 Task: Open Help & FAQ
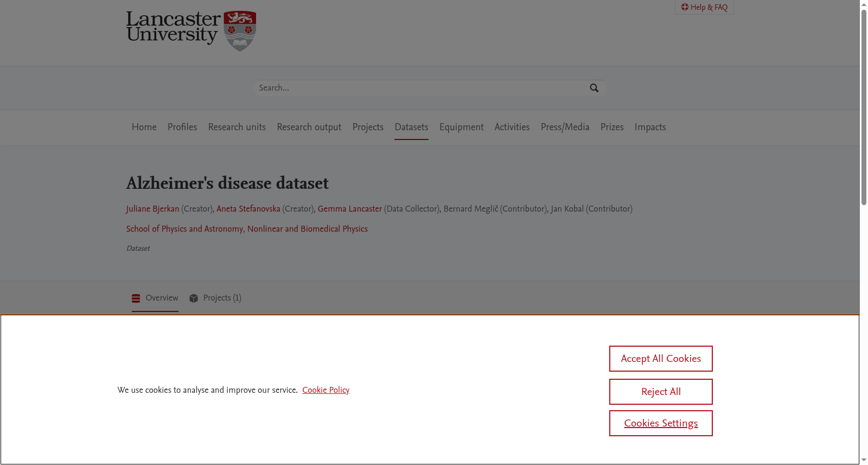pos(704,7)
